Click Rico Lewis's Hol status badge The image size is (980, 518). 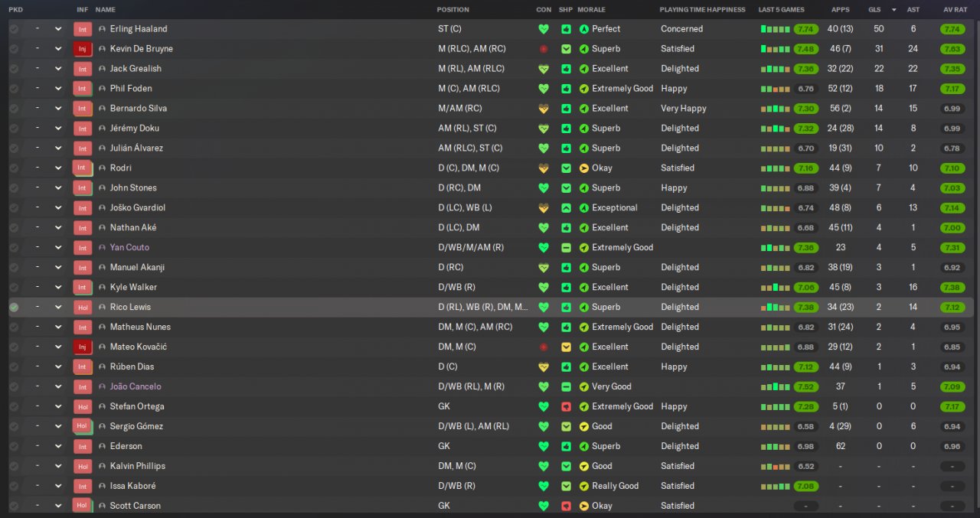(82, 308)
